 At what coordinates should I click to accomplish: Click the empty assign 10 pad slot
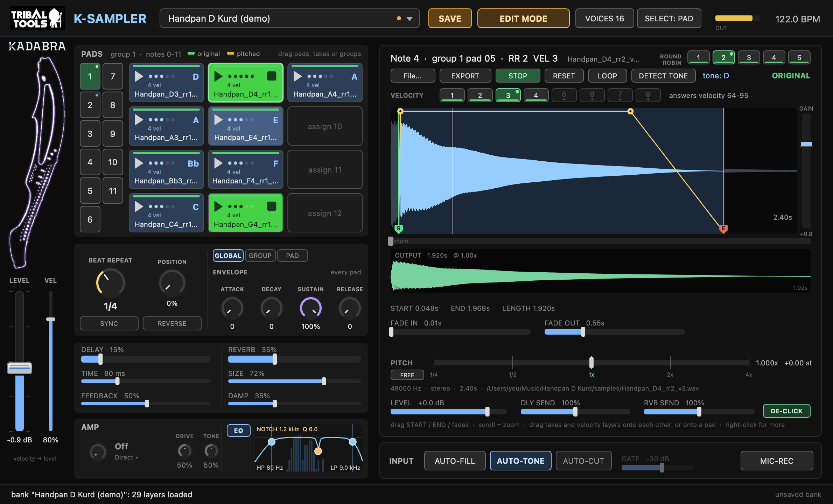coord(325,126)
